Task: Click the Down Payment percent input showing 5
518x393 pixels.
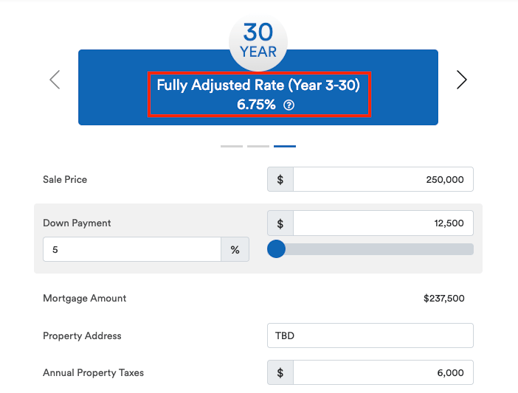Action: pos(132,249)
